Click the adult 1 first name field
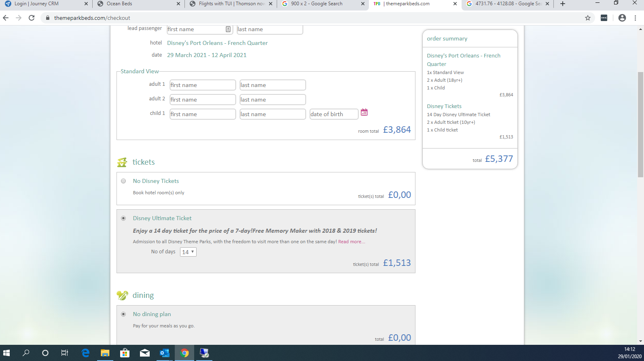Screen dimensions: 644x361 (x=203, y=85)
